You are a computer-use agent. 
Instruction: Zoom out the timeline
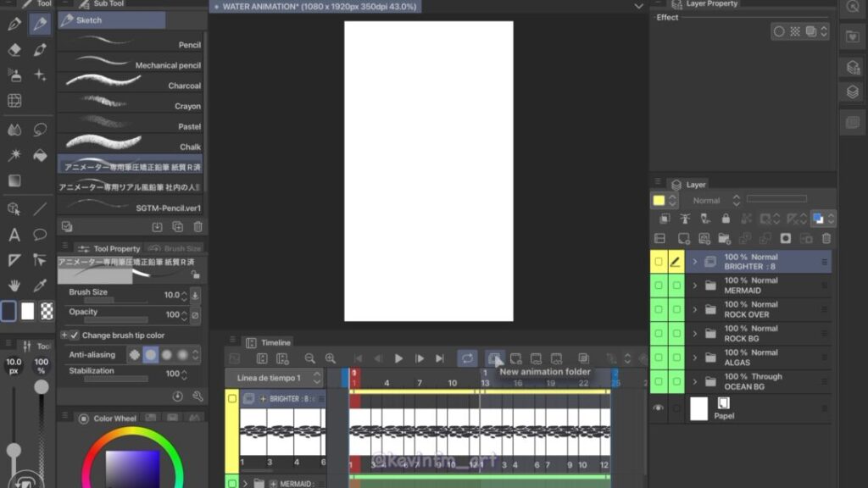coord(310,358)
